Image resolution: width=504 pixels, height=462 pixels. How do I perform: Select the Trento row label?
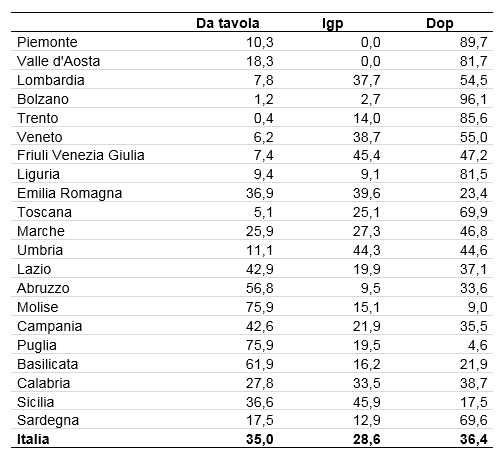tap(38, 118)
